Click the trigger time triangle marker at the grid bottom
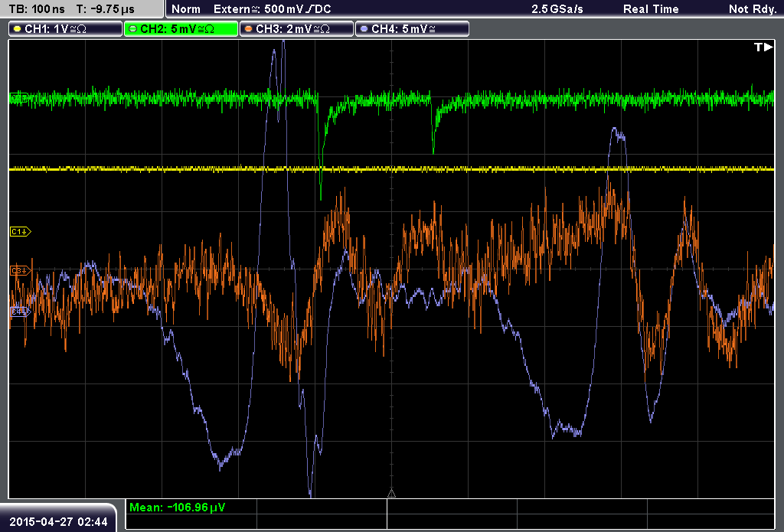This screenshot has height=532, width=784. pos(391,494)
